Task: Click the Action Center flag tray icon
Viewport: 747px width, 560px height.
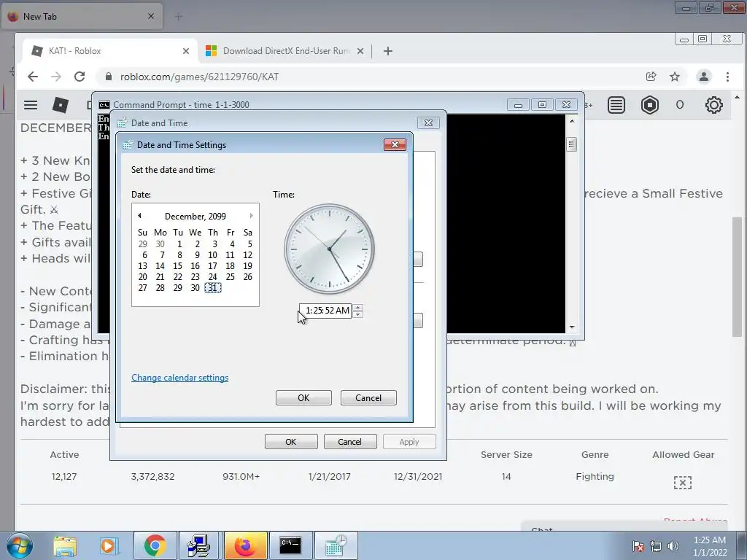Action: [638, 546]
